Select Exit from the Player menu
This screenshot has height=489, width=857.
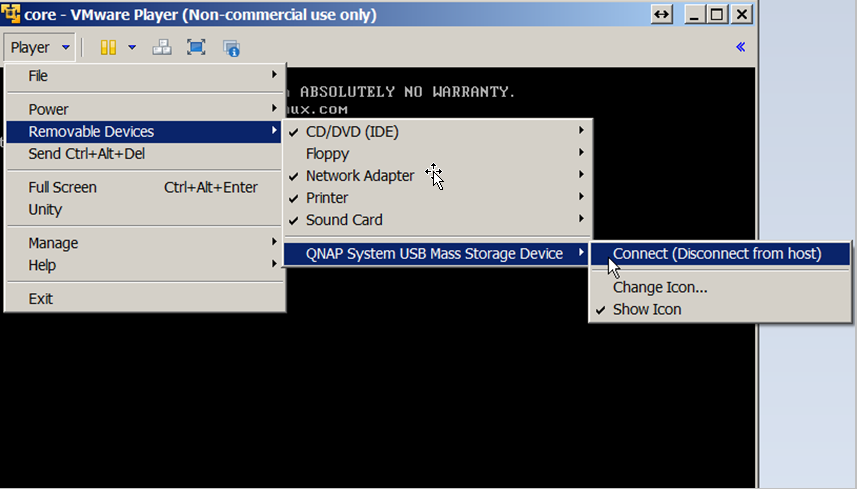click(x=145, y=299)
